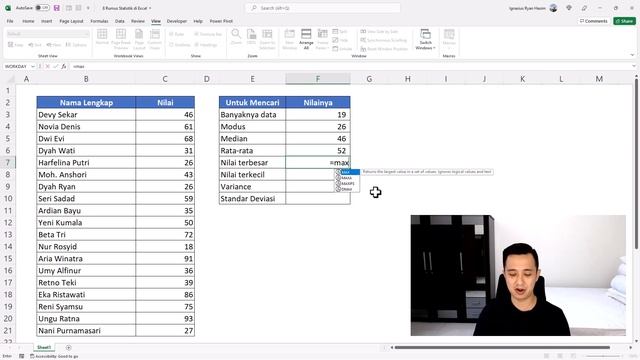Select MAX in the autocomplete list
Viewport: 640px width, 360px height.
tap(347, 172)
